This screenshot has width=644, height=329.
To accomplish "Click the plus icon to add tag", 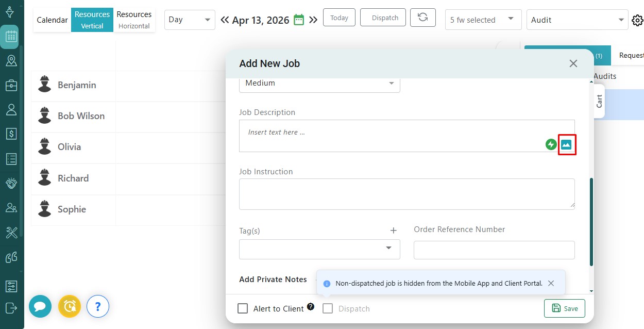I will 393,231.
